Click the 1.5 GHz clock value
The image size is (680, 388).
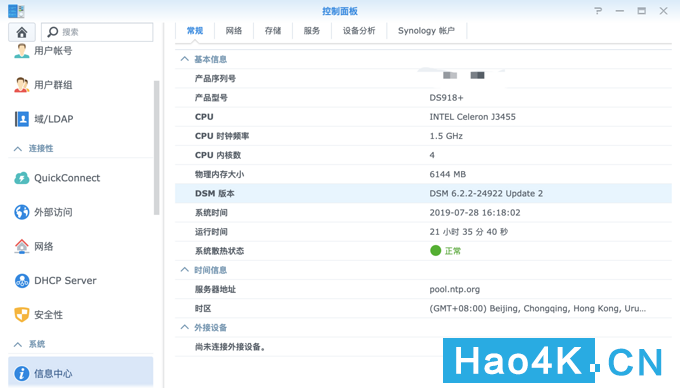point(446,136)
